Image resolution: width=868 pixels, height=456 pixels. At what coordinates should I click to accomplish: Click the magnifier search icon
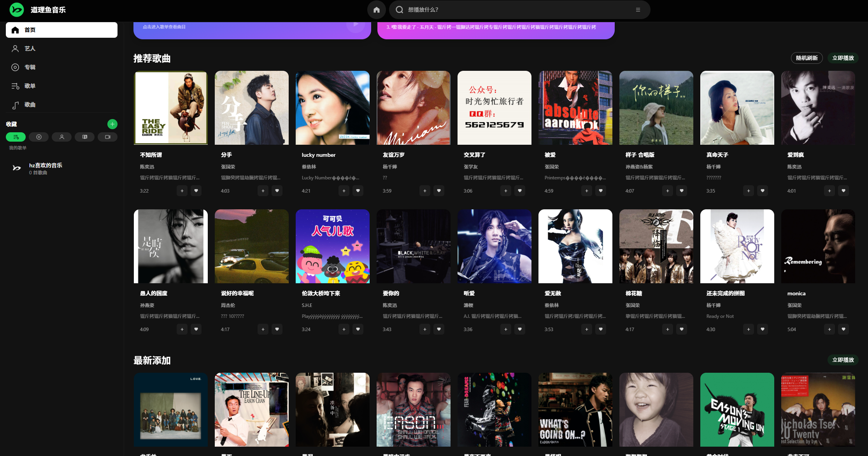[x=399, y=10]
